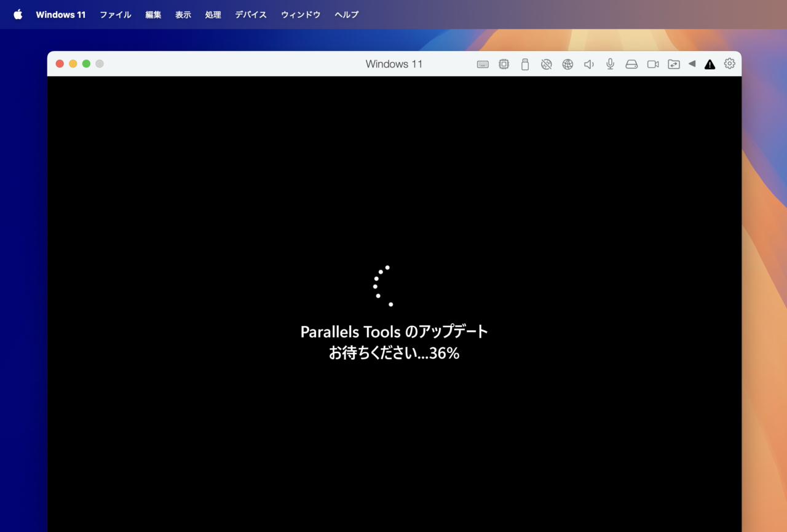Click the microphone icon

610,64
